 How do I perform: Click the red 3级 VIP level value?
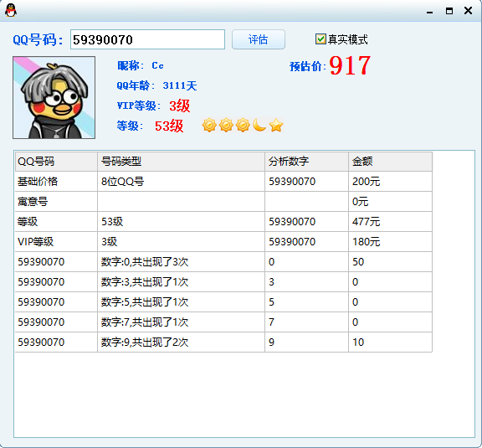180,106
